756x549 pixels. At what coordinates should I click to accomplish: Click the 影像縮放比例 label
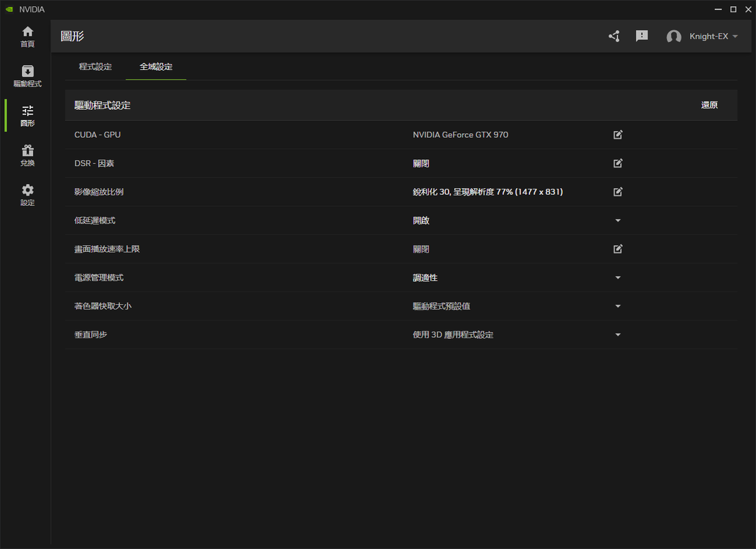(99, 191)
